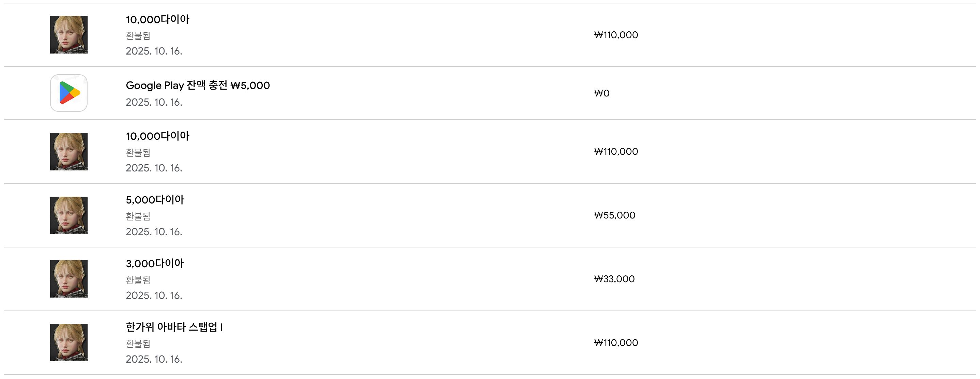Click the Google Play logo icon
980x379 pixels.
(69, 93)
